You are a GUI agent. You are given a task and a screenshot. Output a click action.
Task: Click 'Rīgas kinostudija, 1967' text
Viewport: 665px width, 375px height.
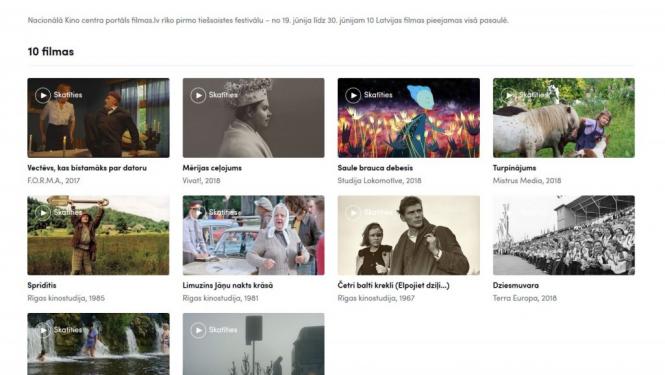pos(376,298)
